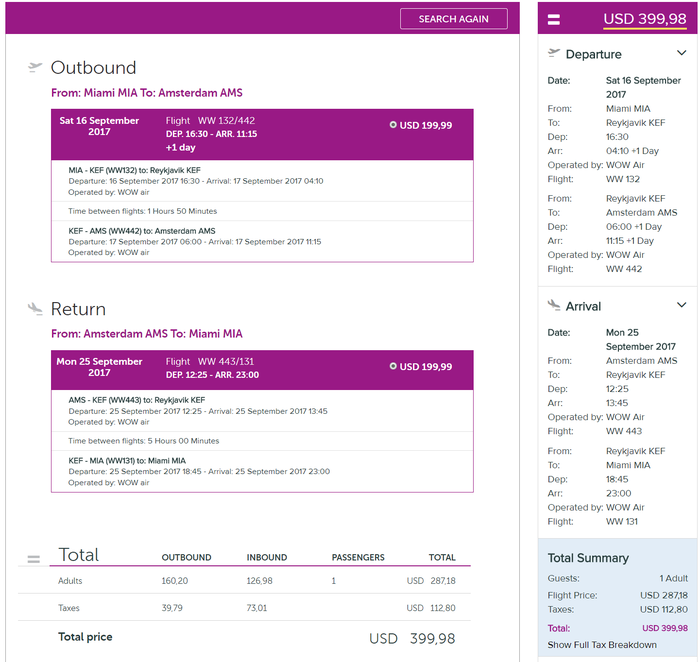Image resolution: width=700 pixels, height=662 pixels.
Task: Click 'KEF - AMS (WW442) to: Amsterdam AMS' row
Action: point(262,241)
